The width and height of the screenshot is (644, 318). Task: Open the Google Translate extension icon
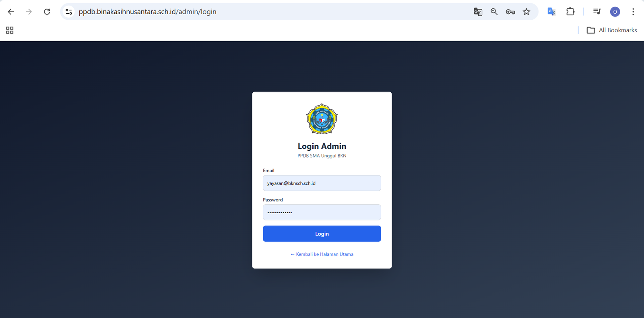pos(551,12)
